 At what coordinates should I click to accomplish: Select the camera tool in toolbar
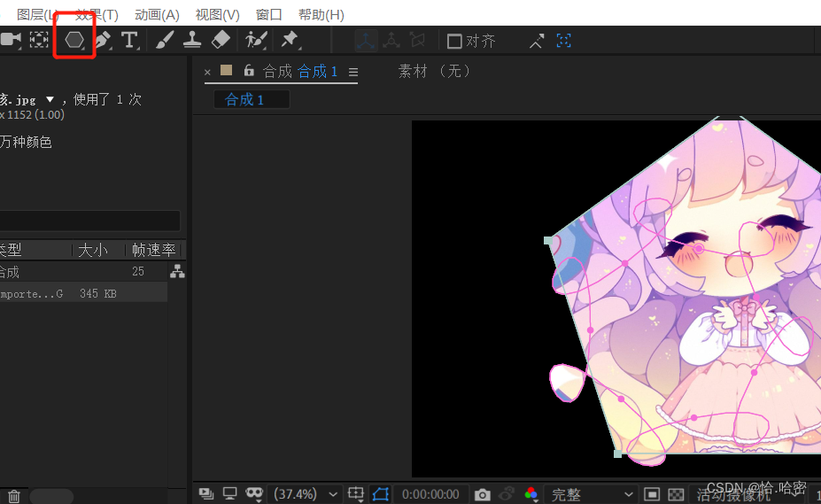pyautogui.click(x=11, y=40)
